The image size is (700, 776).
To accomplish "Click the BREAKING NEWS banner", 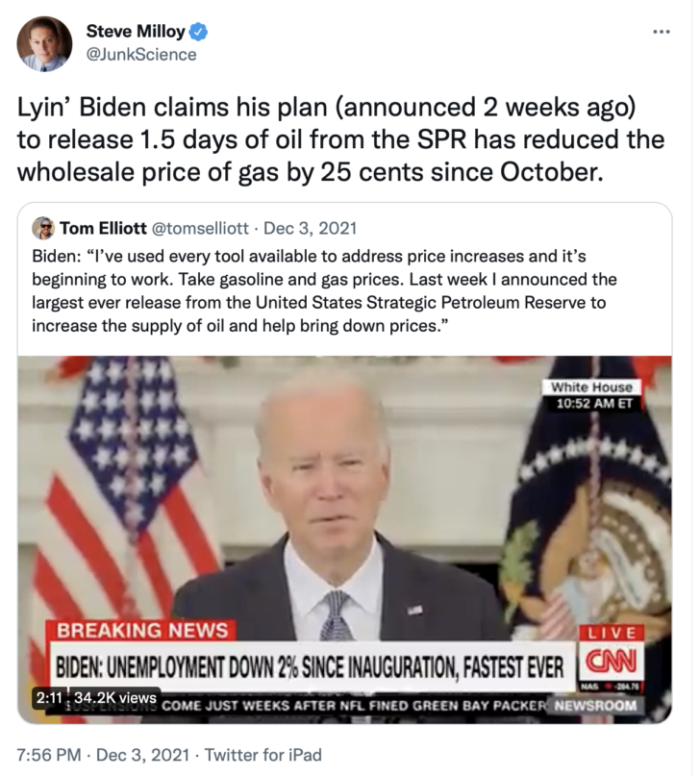I will (141, 631).
